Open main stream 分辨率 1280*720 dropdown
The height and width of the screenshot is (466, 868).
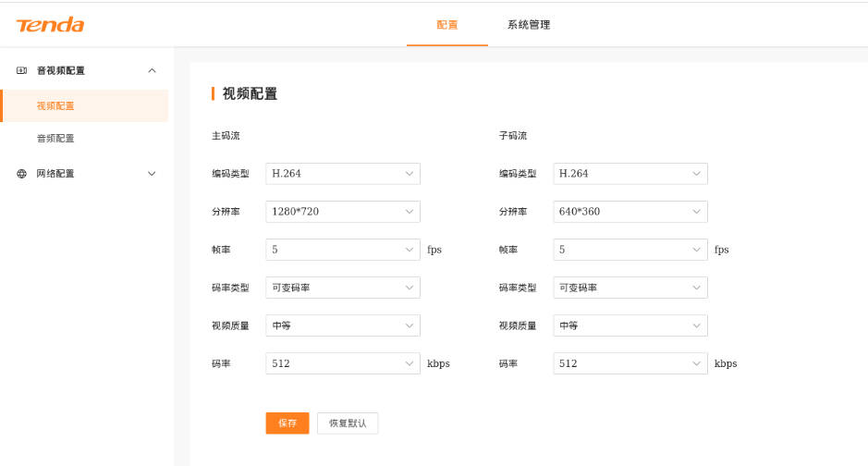pos(342,212)
